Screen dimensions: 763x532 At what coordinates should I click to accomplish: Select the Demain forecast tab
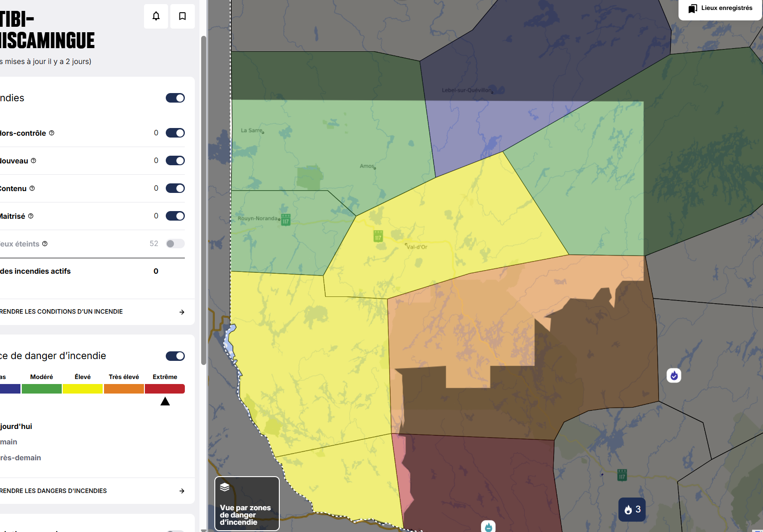(x=9, y=442)
